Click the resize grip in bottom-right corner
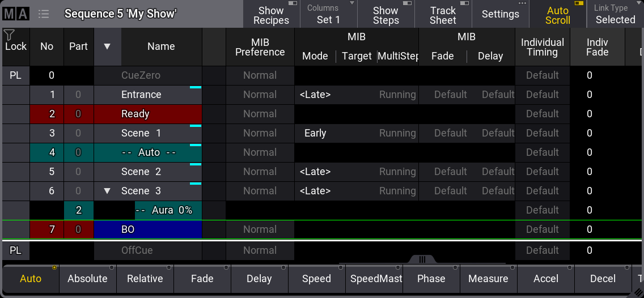Viewport: 644px width, 298px height. tap(638, 292)
